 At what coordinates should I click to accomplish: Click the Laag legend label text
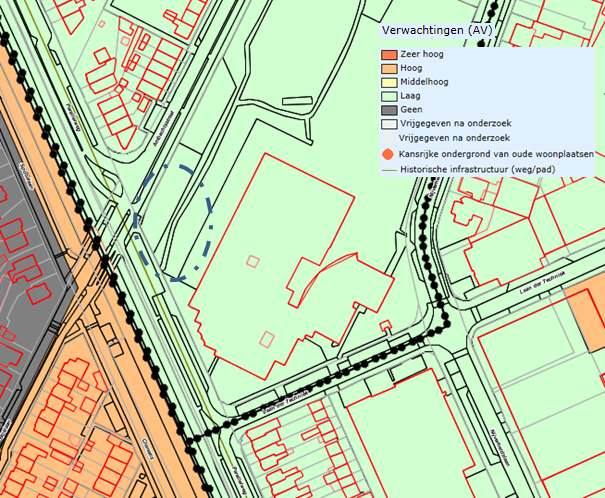coord(410,97)
